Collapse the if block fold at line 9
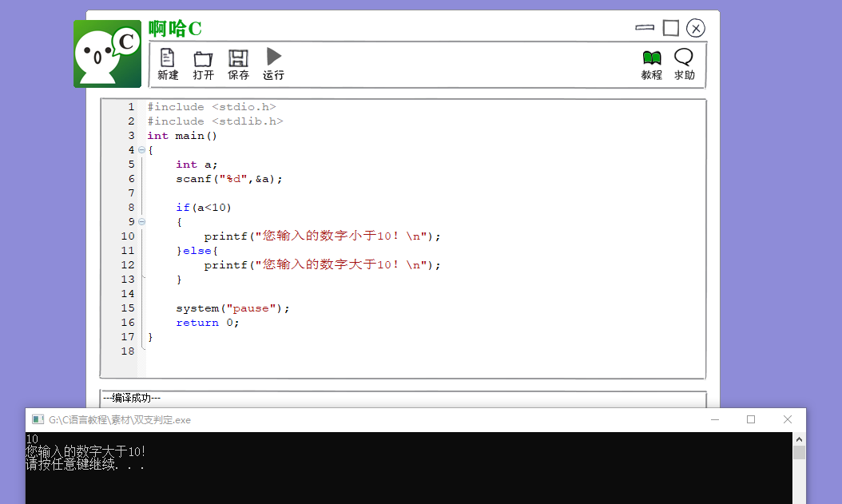The height and width of the screenshot is (504, 842). (x=141, y=222)
